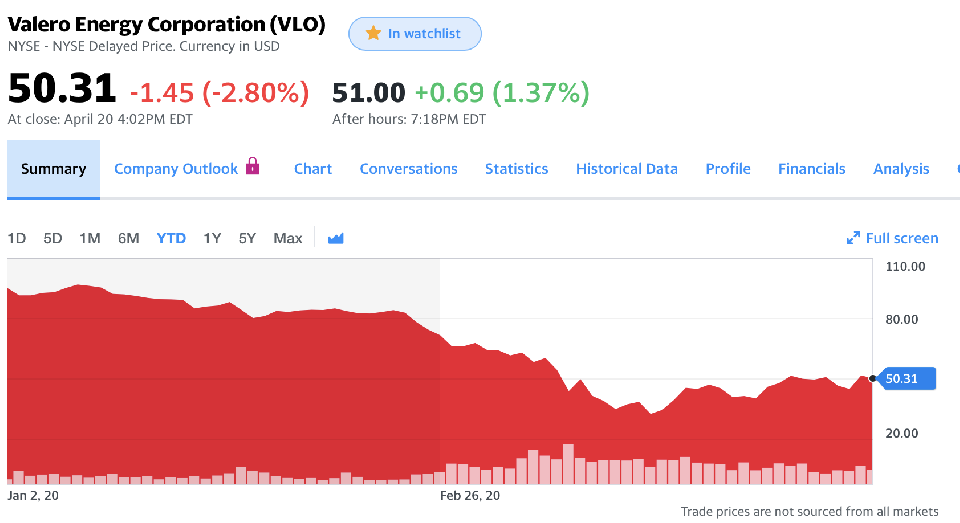
Task: Open the Historical Data tab
Action: (x=626, y=169)
